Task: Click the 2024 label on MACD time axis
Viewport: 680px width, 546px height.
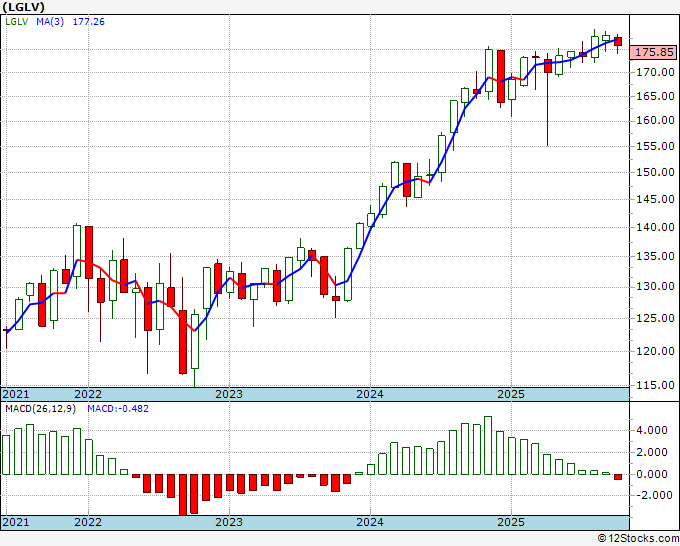Action: (370, 522)
